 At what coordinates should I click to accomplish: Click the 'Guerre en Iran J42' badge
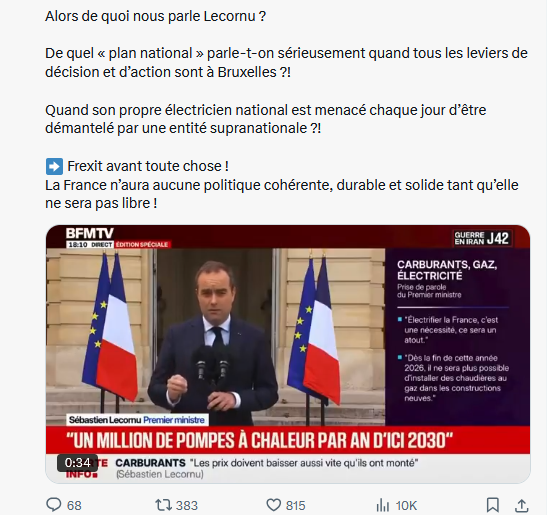click(x=482, y=238)
